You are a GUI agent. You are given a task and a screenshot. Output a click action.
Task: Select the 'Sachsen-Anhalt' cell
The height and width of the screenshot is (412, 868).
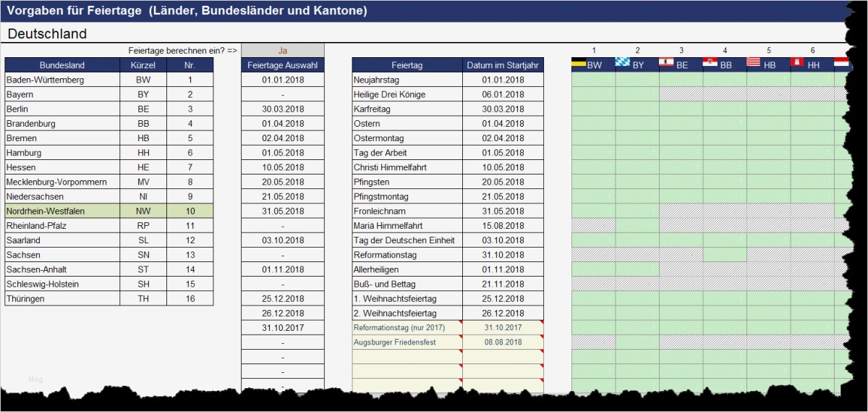[62, 269]
